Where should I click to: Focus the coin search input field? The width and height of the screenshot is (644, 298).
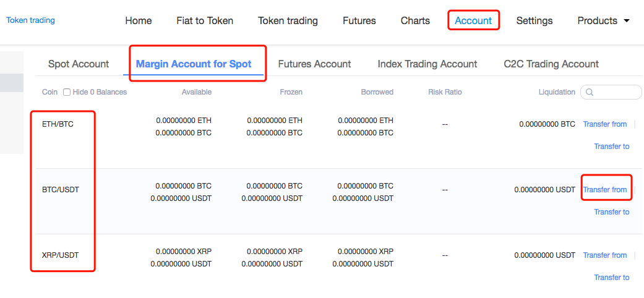pos(612,92)
